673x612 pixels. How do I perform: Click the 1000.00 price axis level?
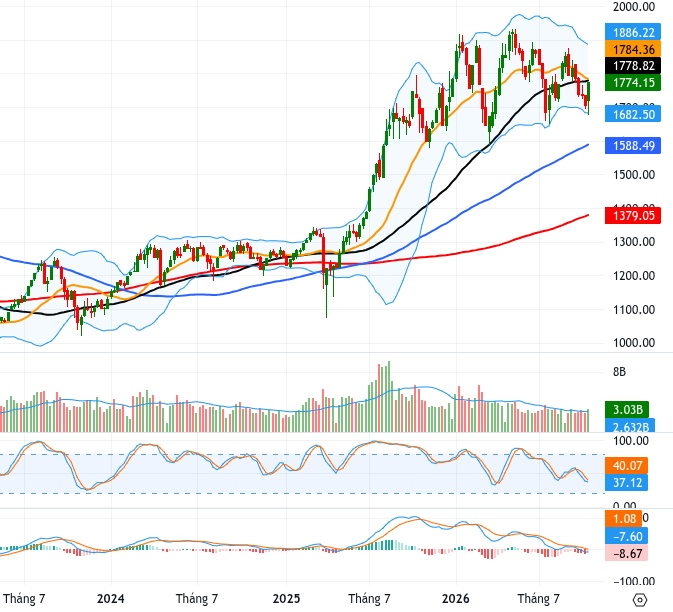(x=634, y=343)
